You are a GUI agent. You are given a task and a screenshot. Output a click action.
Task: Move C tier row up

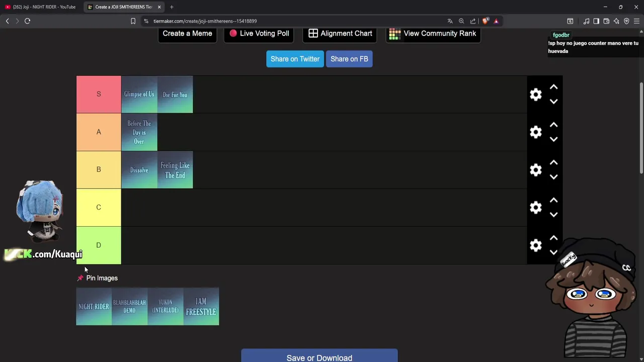click(553, 200)
